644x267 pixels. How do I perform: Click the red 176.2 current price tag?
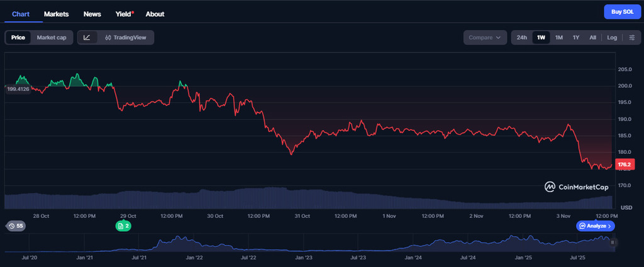click(x=625, y=165)
